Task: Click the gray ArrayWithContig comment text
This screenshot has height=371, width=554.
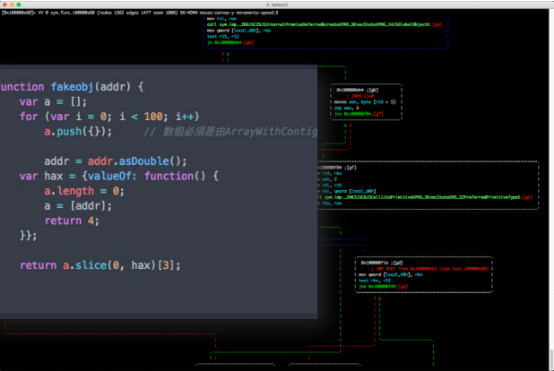Action: coord(230,132)
